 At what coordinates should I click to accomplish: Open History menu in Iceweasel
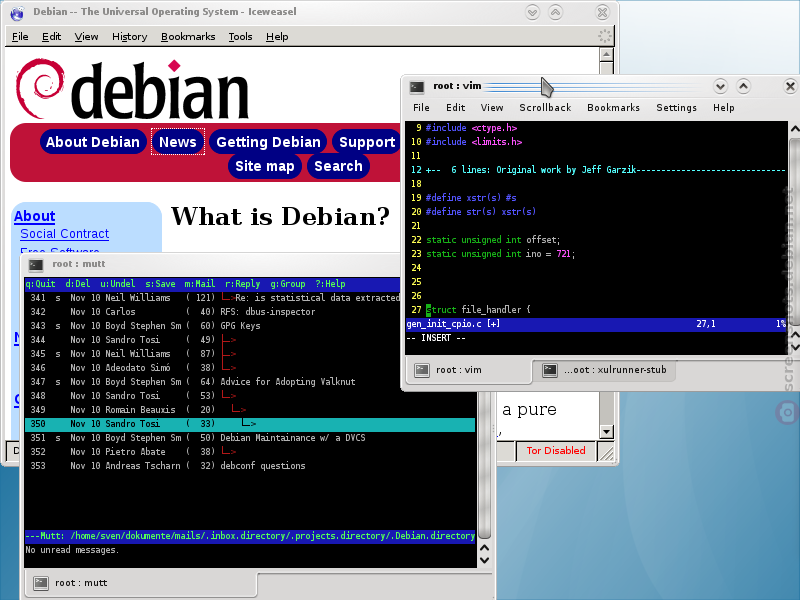[x=130, y=37]
